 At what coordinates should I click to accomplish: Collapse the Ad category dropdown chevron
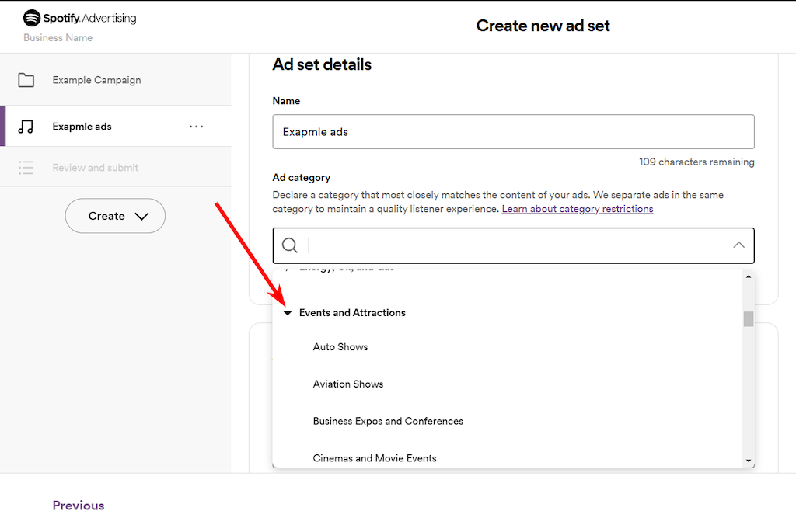738,245
